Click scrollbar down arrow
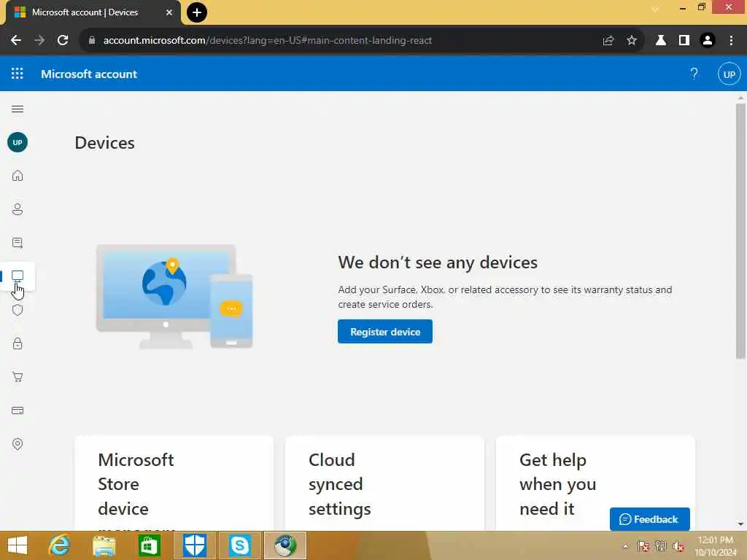 (x=740, y=524)
